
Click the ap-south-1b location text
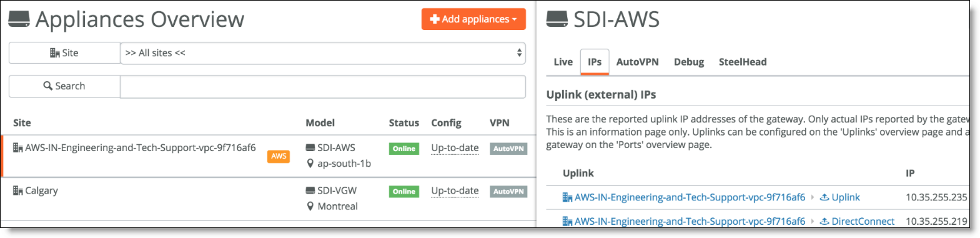344,164
